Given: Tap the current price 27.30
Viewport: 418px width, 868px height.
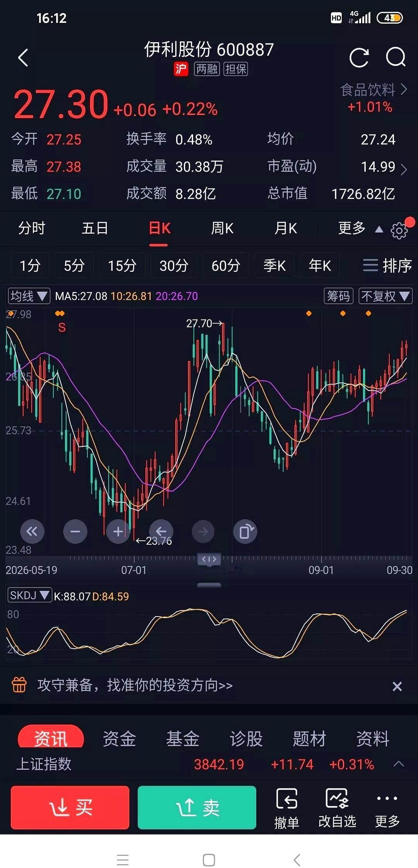Looking at the screenshot, I should [61, 104].
